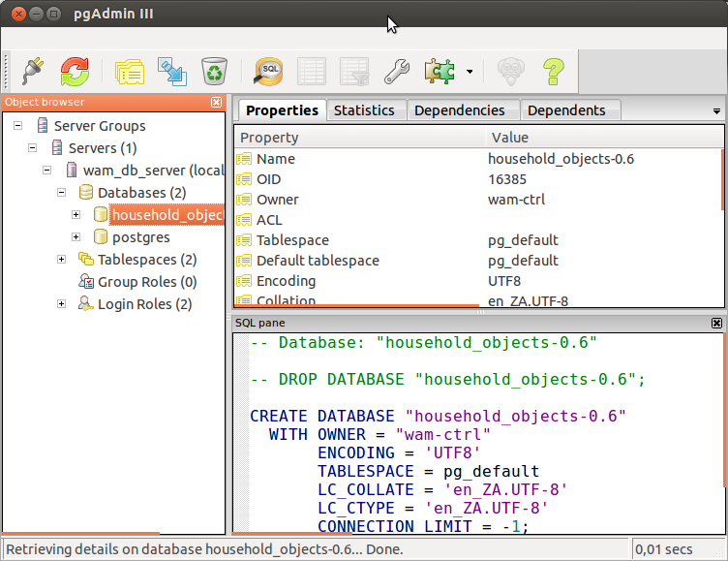Expand the Login Roles (2) node
The height and width of the screenshot is (561, 728).
pos(62,304)
